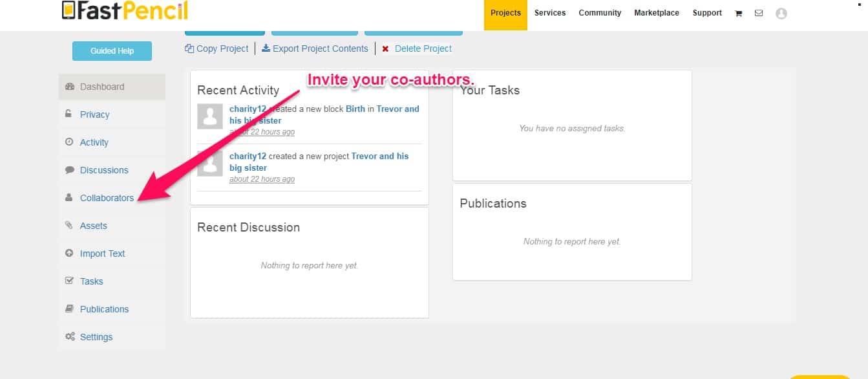Click the shopping cart icon
868x379 pixels.
tap(739, 14)
